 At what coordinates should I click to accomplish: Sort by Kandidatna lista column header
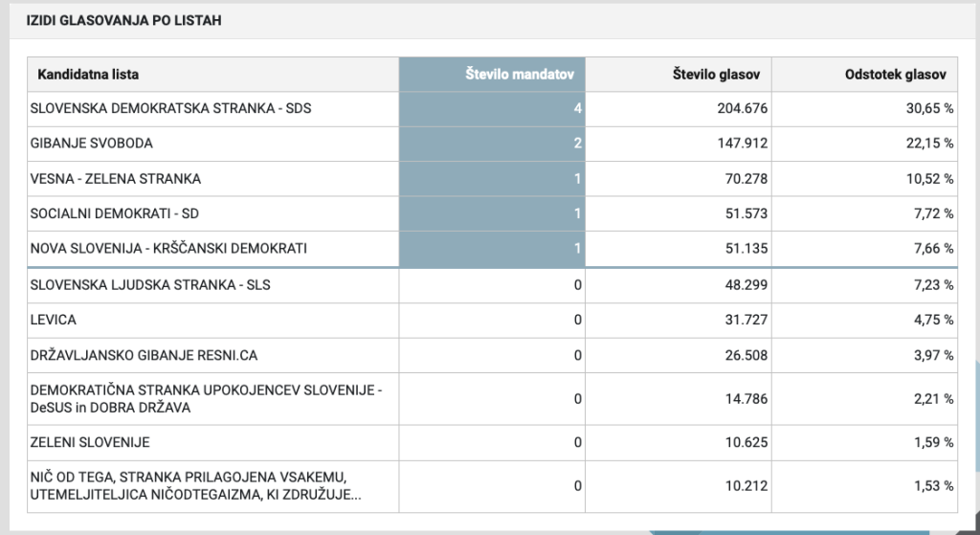213,75
